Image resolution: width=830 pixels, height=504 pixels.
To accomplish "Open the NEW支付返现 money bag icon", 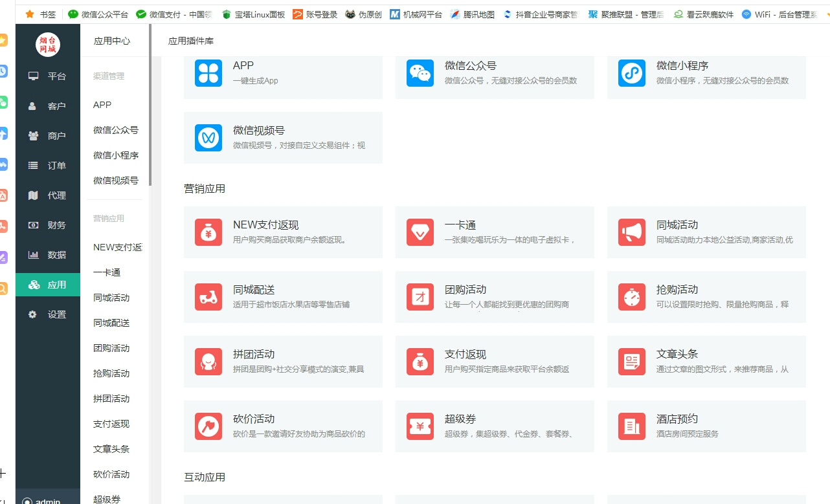I will tap(208, 232).
